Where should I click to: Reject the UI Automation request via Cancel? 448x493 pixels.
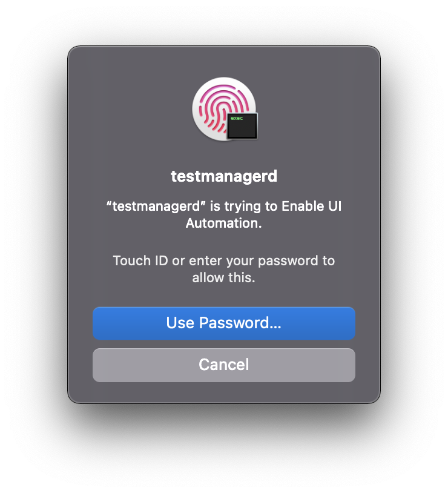pyautogui.click(x=224, y=365)
